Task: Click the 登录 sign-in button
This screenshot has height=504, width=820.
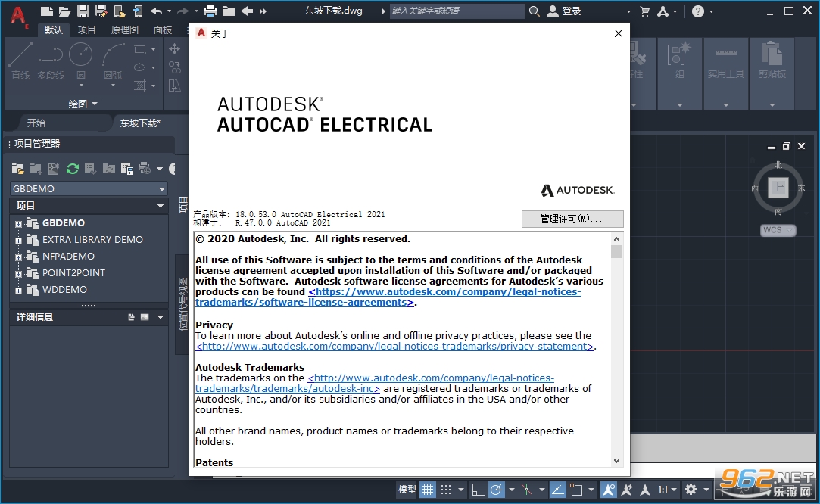Action: [x=564, y=11]
